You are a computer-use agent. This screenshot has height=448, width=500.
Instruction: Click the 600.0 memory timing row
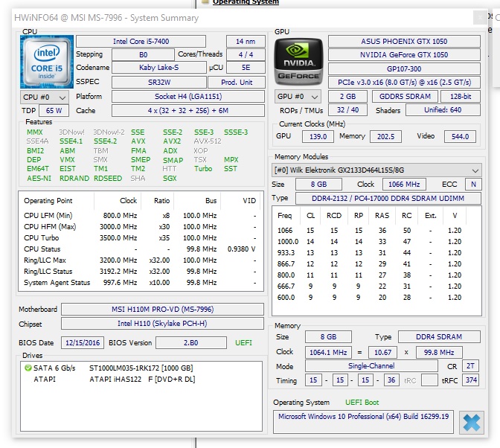pyautogui.click(x=370, y=298)
